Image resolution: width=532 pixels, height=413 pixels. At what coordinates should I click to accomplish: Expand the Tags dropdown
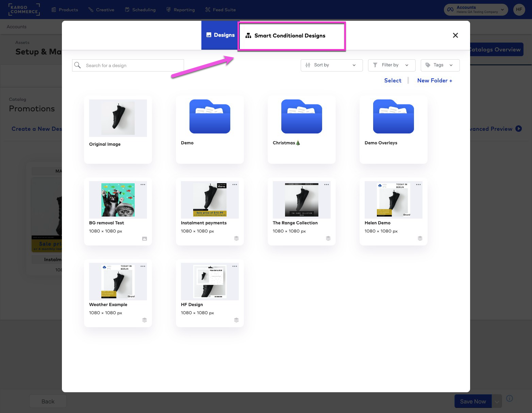point(440,65)
